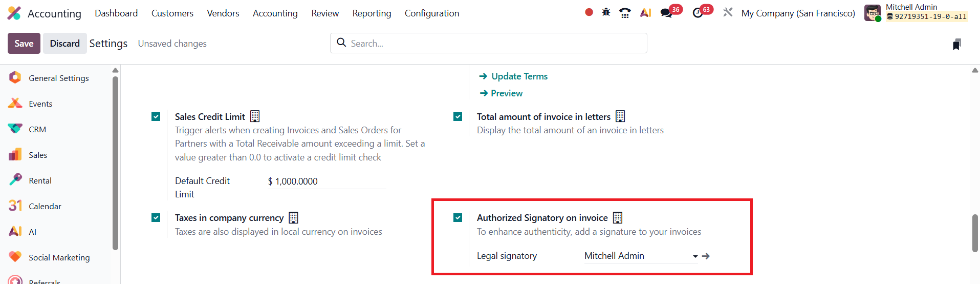Click the Update Terms link
The image size is (980, 284).
tap(519, 76)
